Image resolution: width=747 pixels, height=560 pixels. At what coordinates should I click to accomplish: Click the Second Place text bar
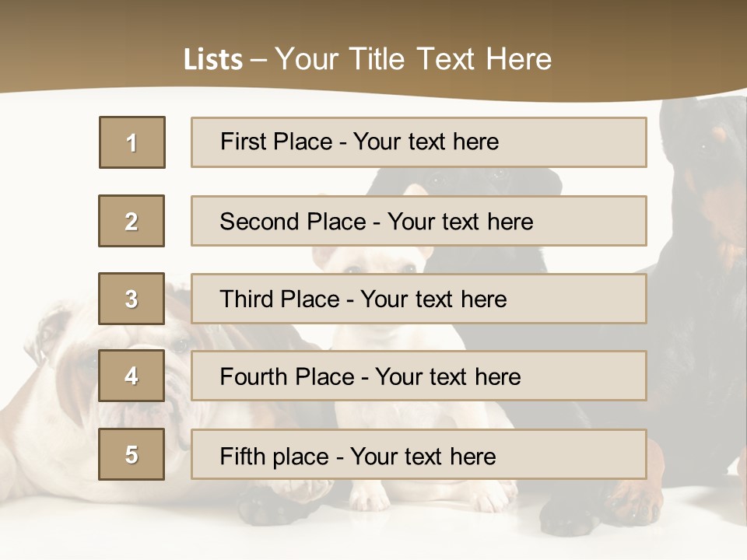point(419,221)
